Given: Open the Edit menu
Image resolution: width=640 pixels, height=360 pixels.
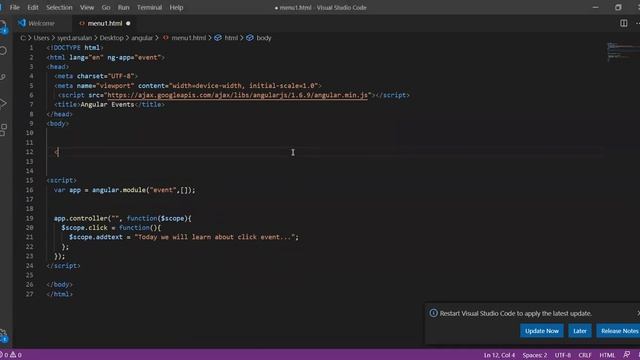Looking at the screenshot, I should point(33,7).
